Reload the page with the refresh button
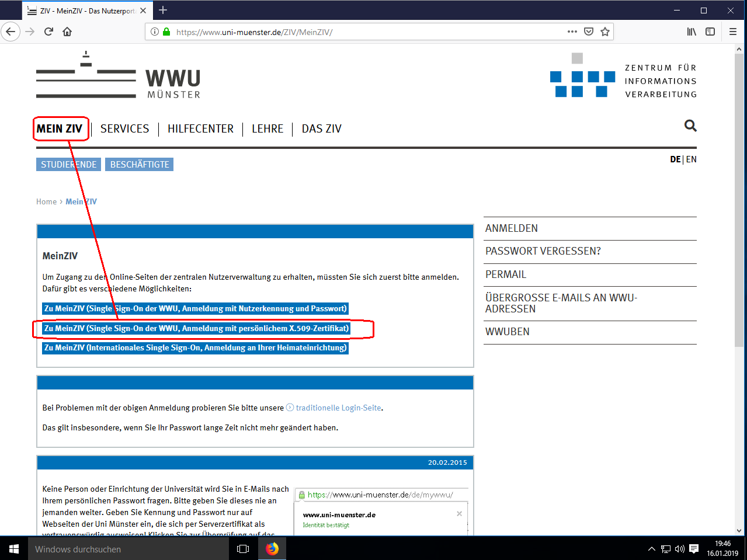This screenshot has width=747, height=560. pos(48,32)
